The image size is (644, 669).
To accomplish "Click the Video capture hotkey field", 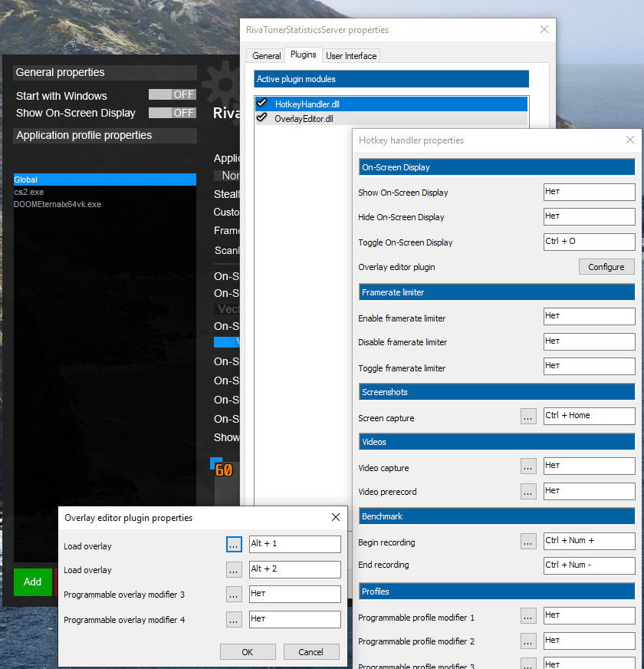I will tap(589, 466).
